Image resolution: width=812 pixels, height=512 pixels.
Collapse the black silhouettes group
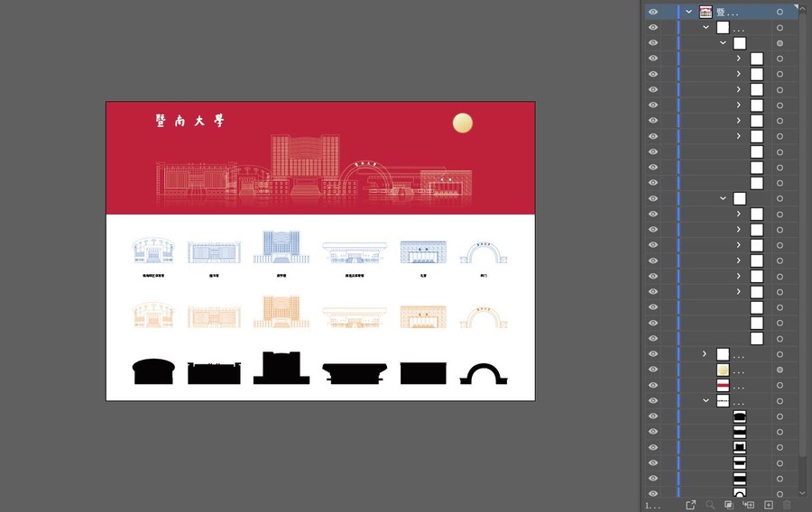[706, 400]
